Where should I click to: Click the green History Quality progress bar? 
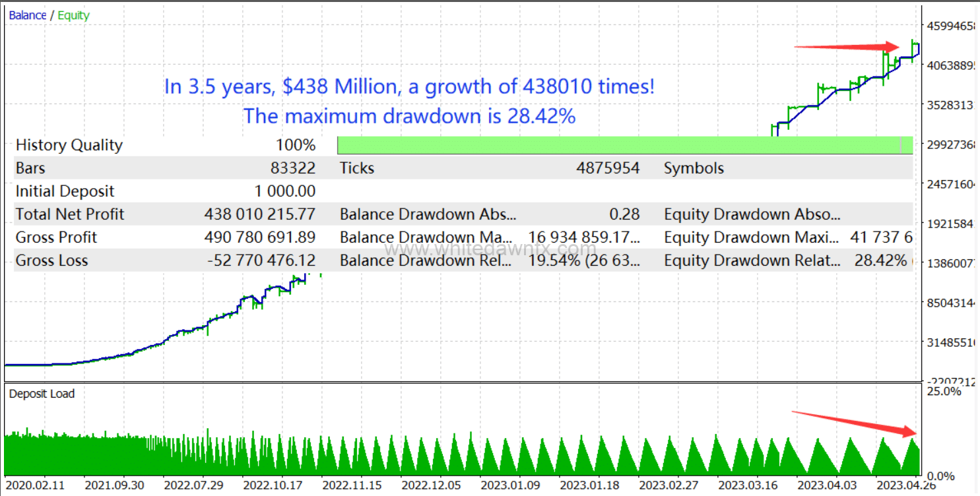click(624, 145)
